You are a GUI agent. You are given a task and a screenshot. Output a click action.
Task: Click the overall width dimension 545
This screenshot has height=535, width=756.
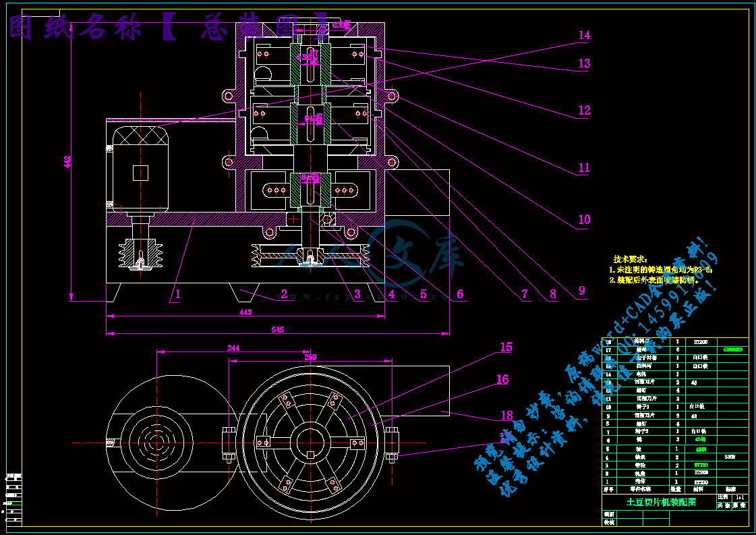coord(278,329)
